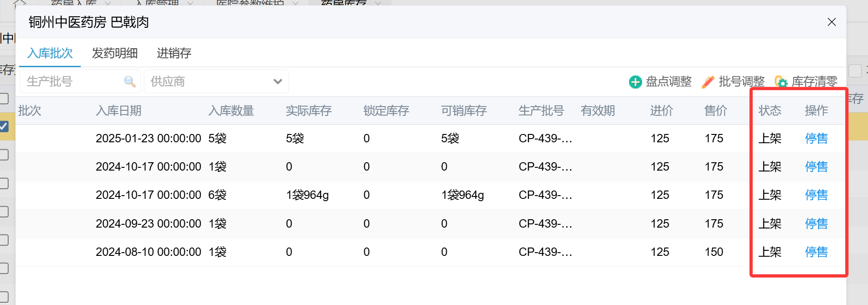Screen dimensions: 868x305
Task: Close the 铜州中医药房 巴戟肉 dialog
Action: point(831,22)
